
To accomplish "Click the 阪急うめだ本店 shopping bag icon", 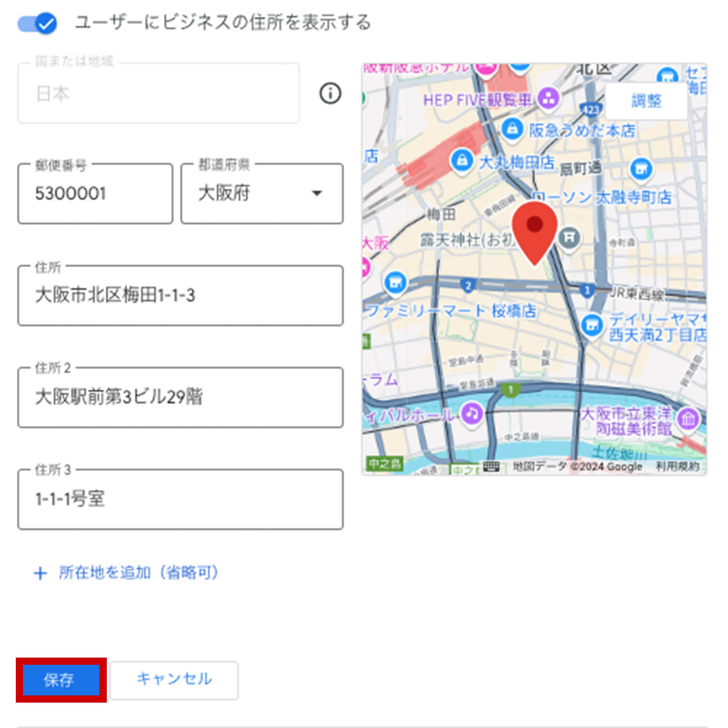I will coord(512,129).
